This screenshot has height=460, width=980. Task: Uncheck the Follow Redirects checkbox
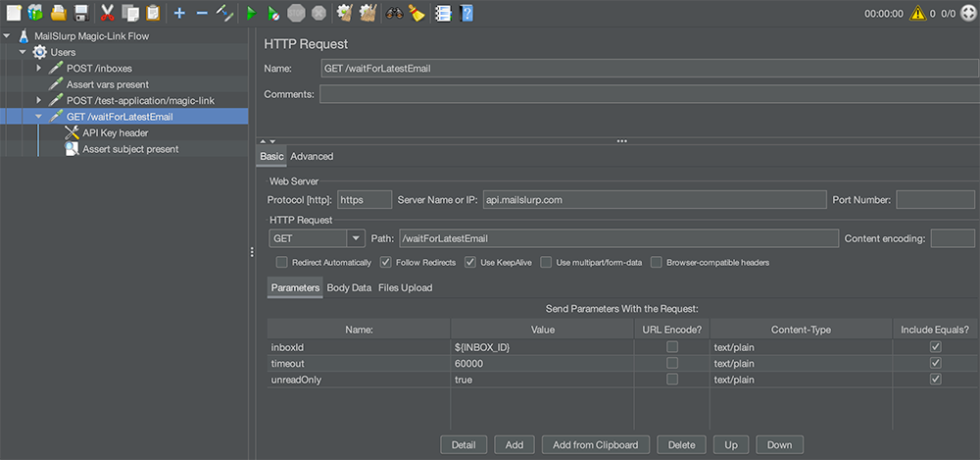(x=385, y=262)
